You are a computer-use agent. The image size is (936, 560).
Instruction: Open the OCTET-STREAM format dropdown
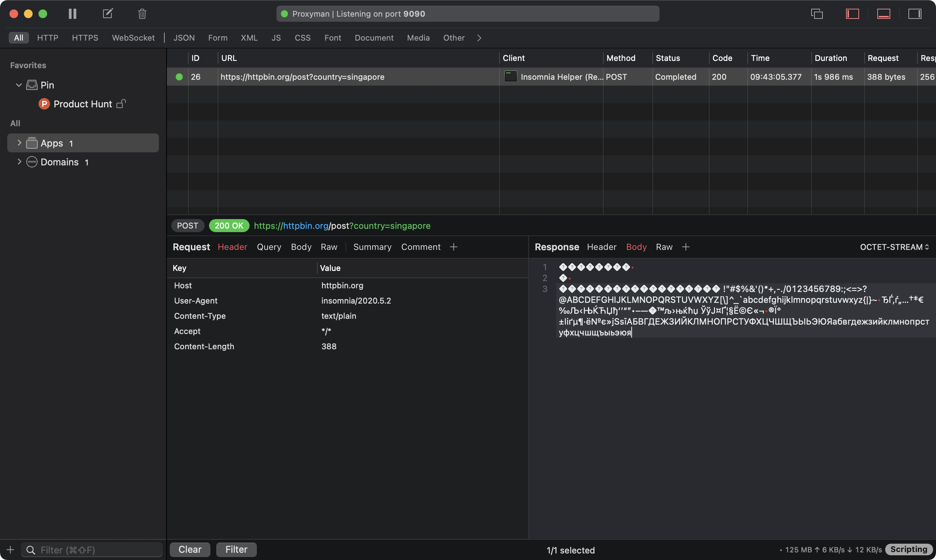click(894, 247)
